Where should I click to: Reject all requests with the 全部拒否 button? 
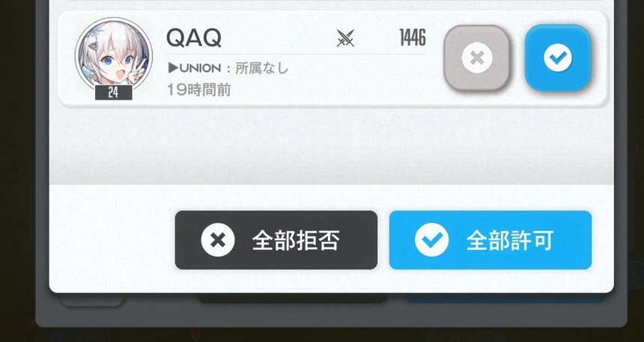click(x=276, y=240)
